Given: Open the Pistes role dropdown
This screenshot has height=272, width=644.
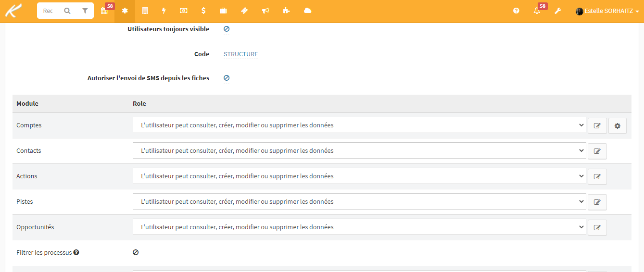Looking at the screenshot, I should tap(359, 201).
